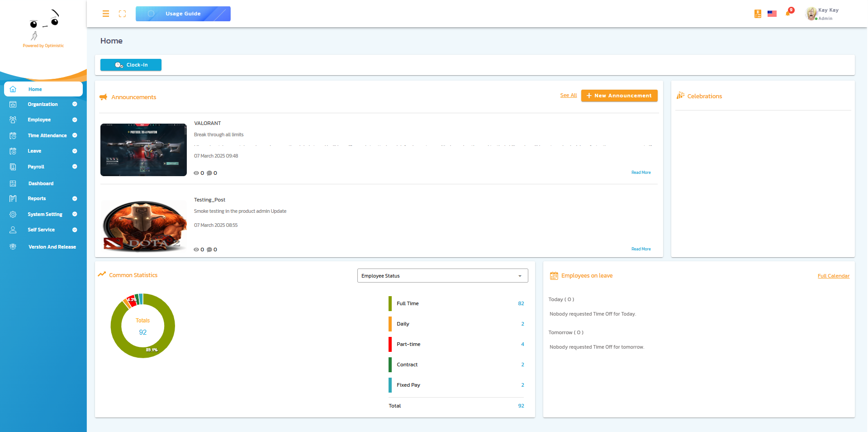Open the VALORANT announcement thumbnail
Image resolution: width=868 pixels, height=432 pixels.
click(x=143, y=150)
